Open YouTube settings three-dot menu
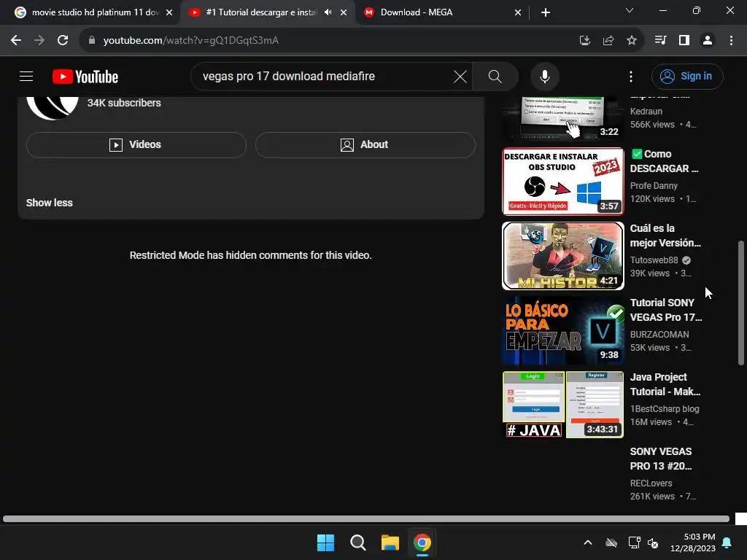The width and height of the screenshot is (747, 560). pyautogui.click(x=631, y=76)
